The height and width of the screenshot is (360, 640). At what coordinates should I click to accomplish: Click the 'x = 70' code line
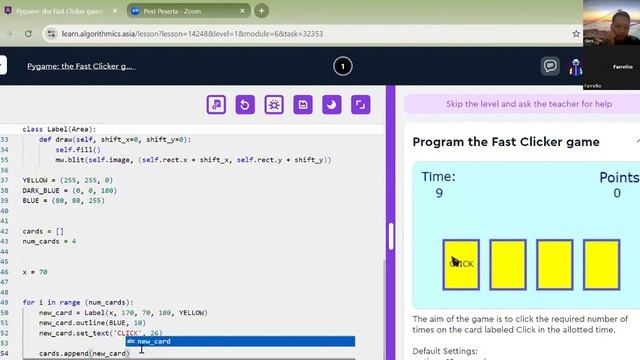[35, 272]
